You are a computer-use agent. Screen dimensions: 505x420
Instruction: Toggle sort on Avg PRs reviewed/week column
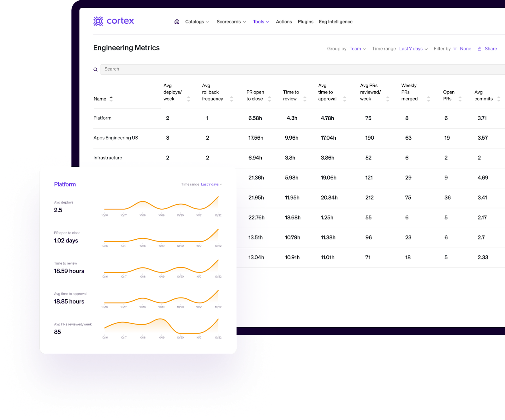[x=388, y=99]
